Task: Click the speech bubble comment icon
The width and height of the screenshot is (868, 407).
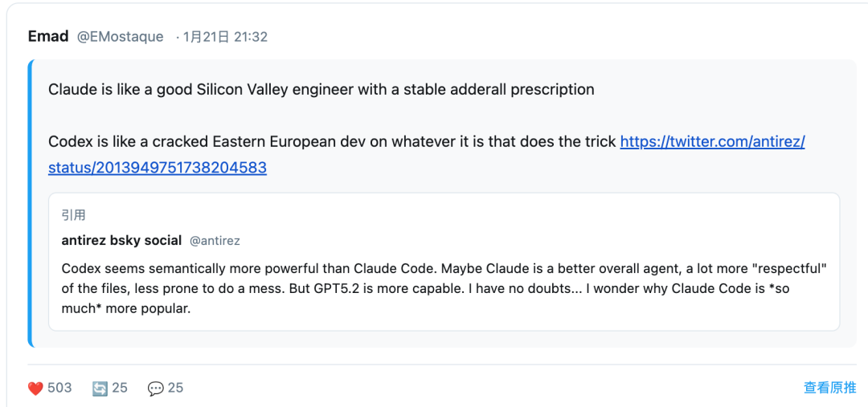Action: (155, 389)
